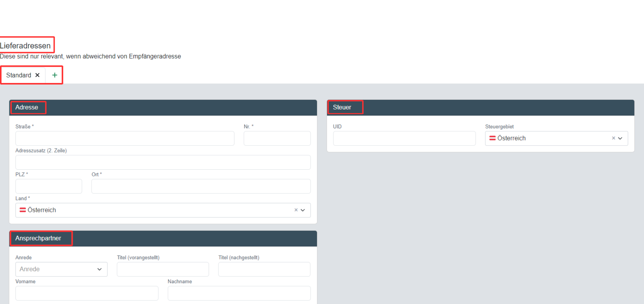Click the Austrian flag in Land field
Viewport: 644px width, 304px height.
tap(23, 210)
